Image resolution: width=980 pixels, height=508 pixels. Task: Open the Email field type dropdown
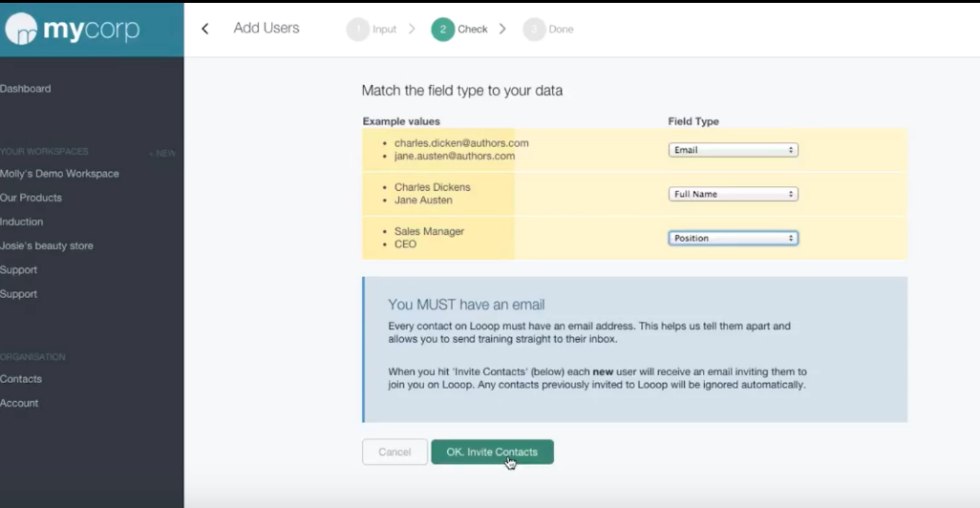(734, 150)
